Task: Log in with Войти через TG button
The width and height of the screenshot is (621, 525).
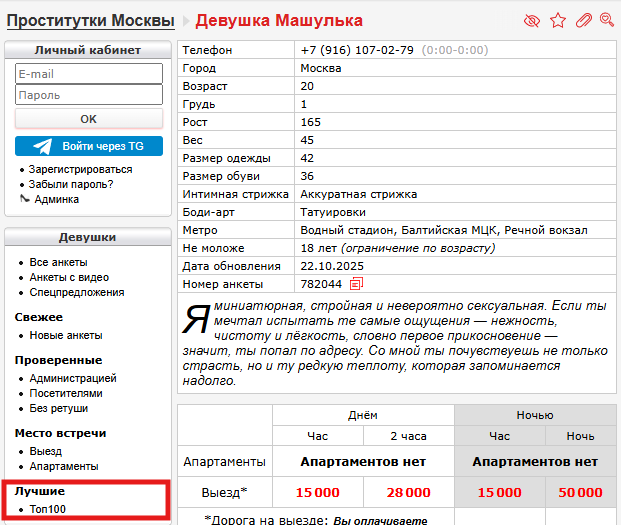Action: coord(89,146)
